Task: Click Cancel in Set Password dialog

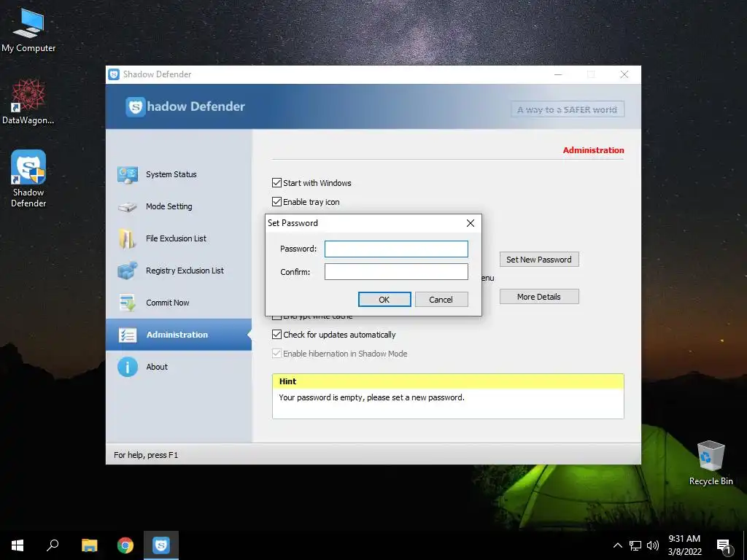Action: [x=441, y=300]
